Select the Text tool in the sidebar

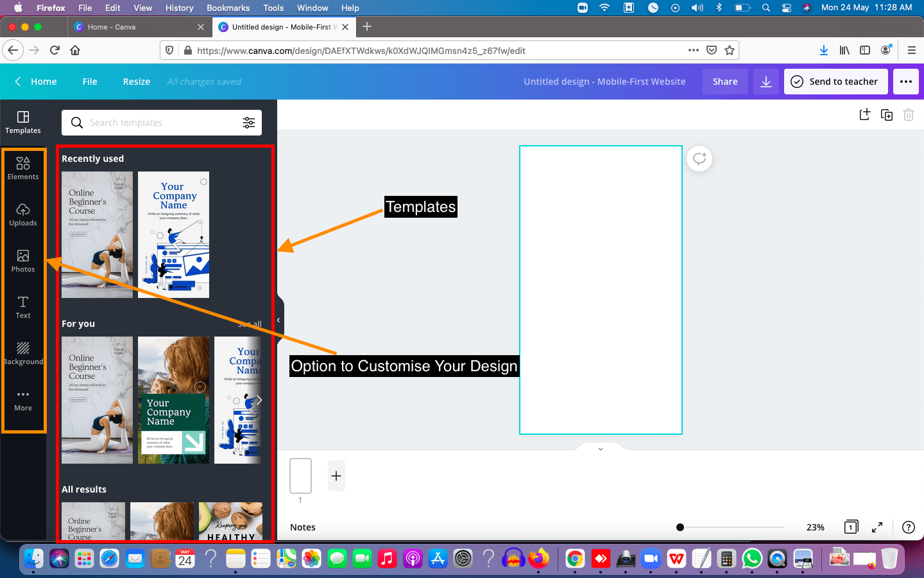(23, 307)
